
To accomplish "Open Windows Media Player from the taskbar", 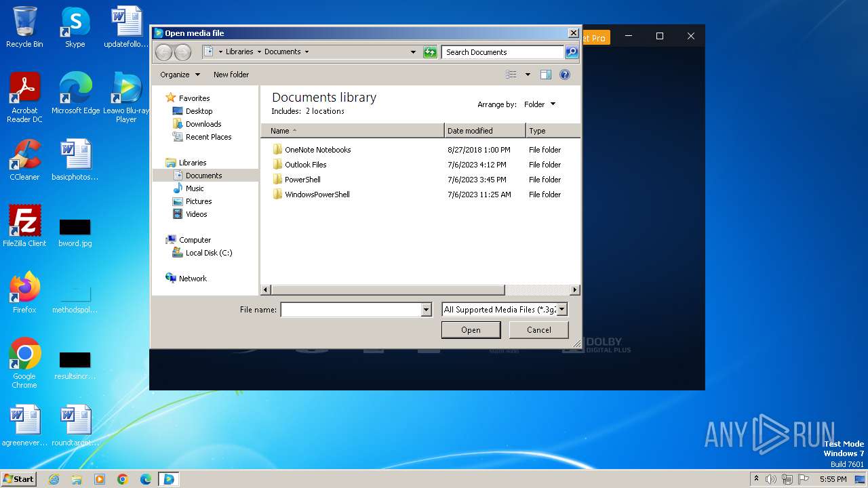I will 100,479.
